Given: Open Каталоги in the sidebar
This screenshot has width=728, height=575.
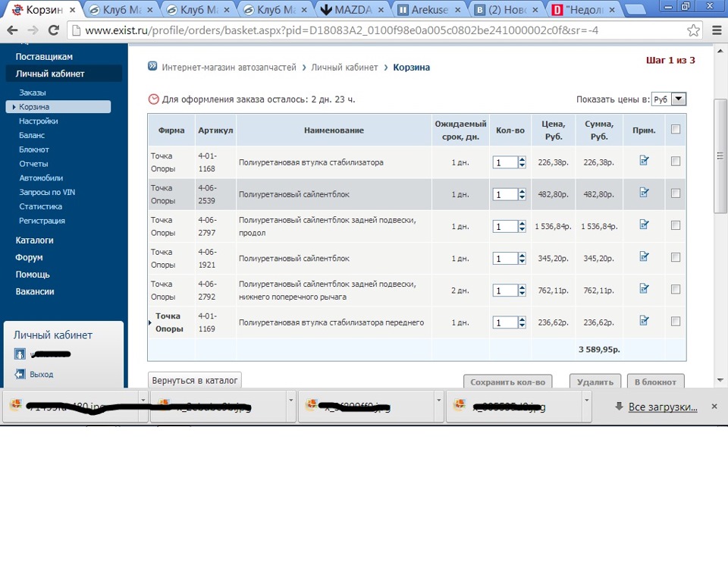Looking at the screenshot, I should click(x=34, y=240).
